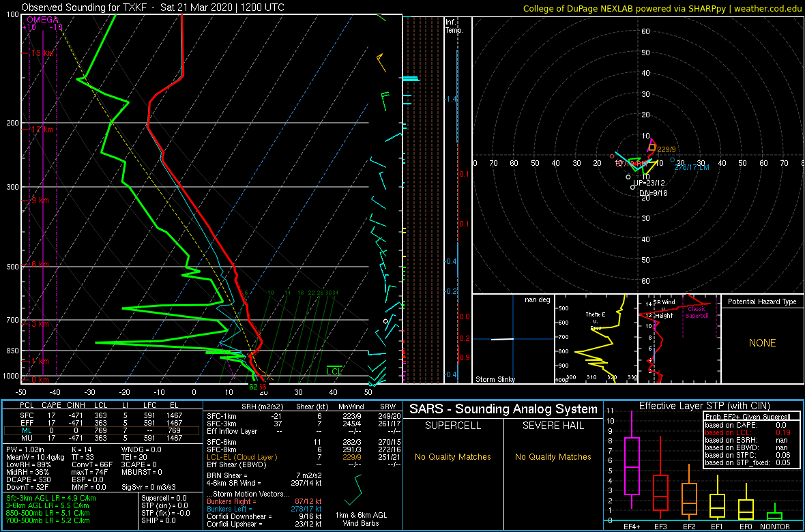Image resolution: width=805 pixels, height=532 pixels.
Task: Click the Bunkers Right storm motion line
Action: 265,501
